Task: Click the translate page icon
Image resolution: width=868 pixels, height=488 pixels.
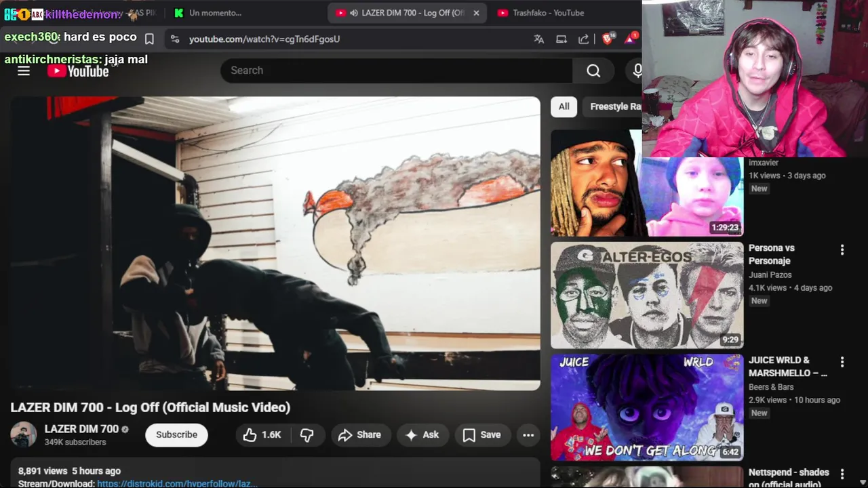Action: 539,39
